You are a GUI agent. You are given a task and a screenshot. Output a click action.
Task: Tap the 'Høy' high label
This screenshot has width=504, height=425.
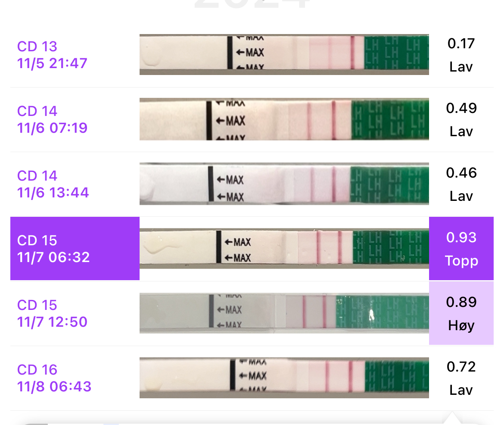click(461, 325)
